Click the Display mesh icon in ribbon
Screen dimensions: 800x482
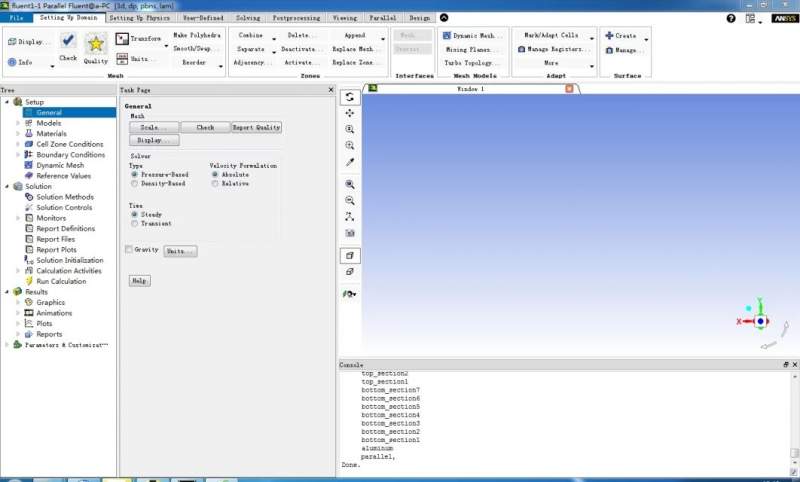tap(12, 42)
